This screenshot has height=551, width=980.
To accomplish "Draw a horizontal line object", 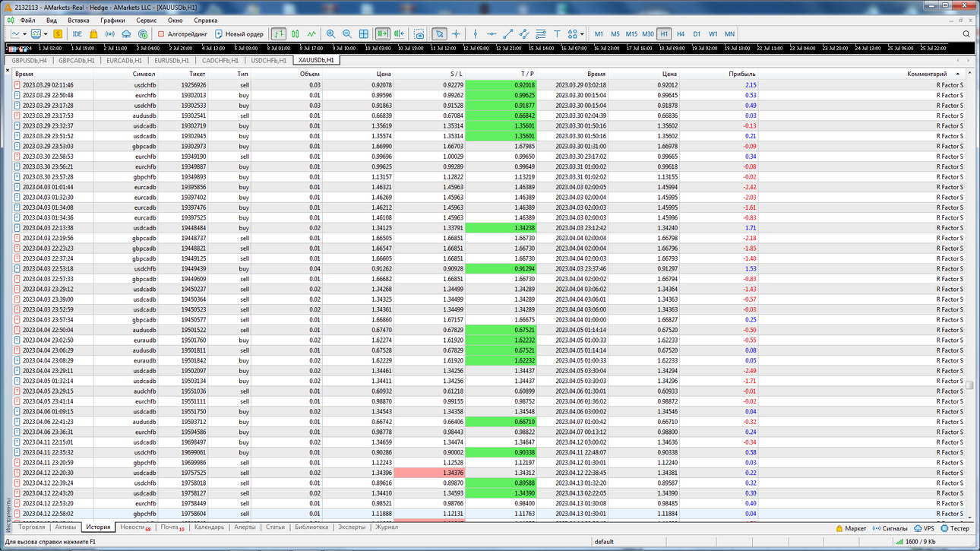I will (x=492, y=34).
